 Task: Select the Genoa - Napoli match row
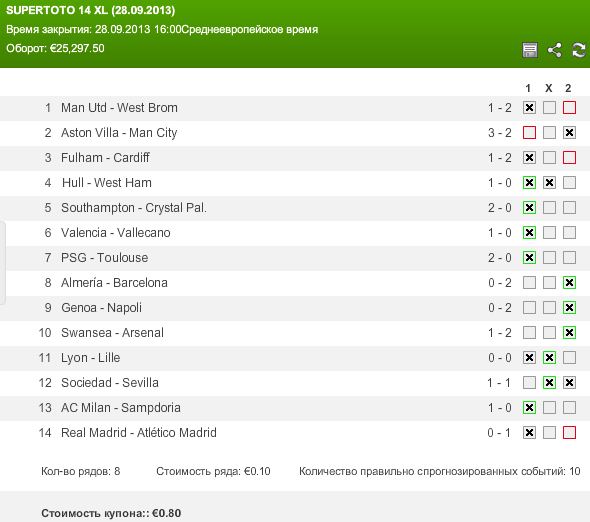295,308
